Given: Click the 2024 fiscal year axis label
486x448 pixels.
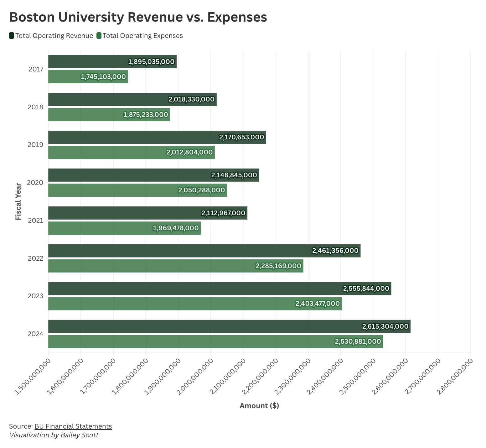Looking at the screenshot, I should [x=35, y=334].
